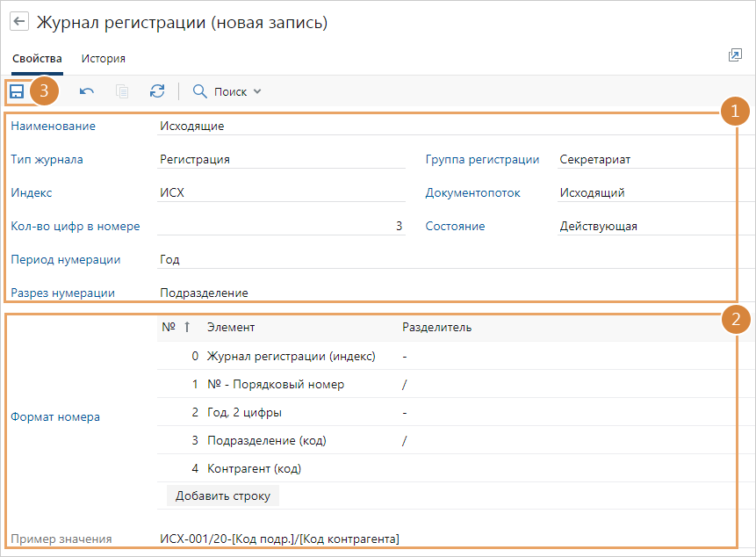Viewport: 756px width, 557px height.
Task: Edit the Индекс field with ИСХ
Action: pos(279,193)
